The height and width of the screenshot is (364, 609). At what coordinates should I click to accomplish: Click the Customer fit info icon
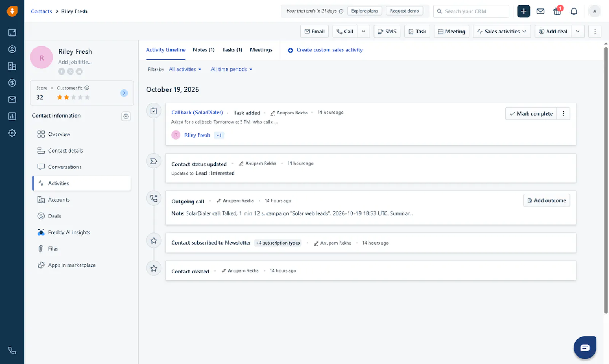(x=87, y=87)
